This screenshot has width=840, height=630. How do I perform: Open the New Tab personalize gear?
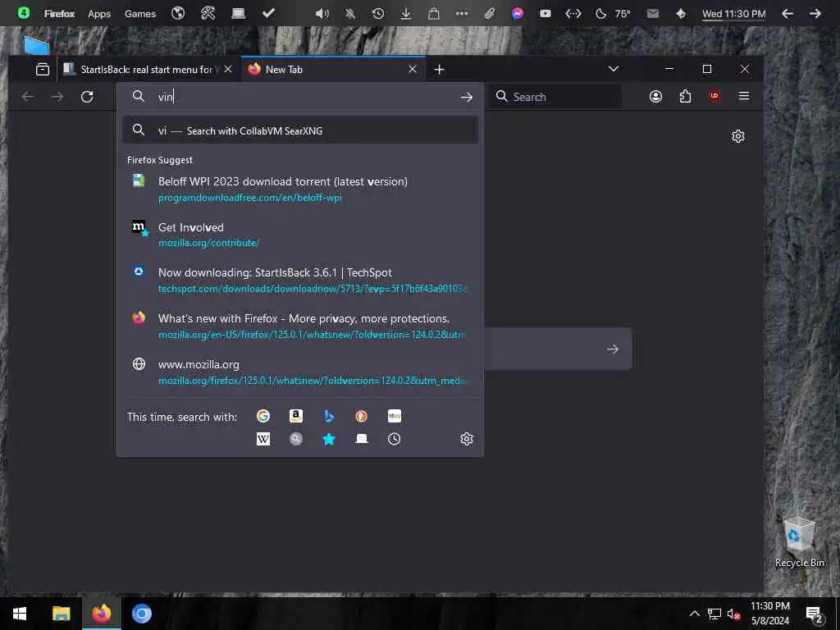click(x=738, y=136)
